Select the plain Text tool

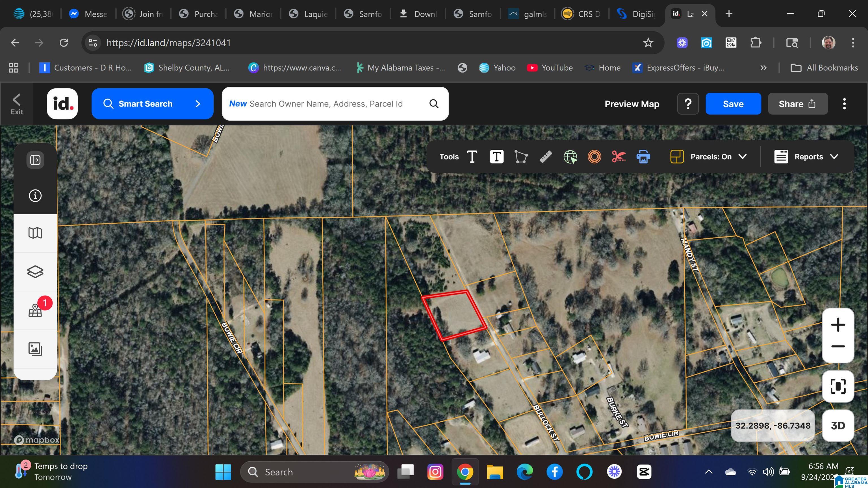click(472, 157)
